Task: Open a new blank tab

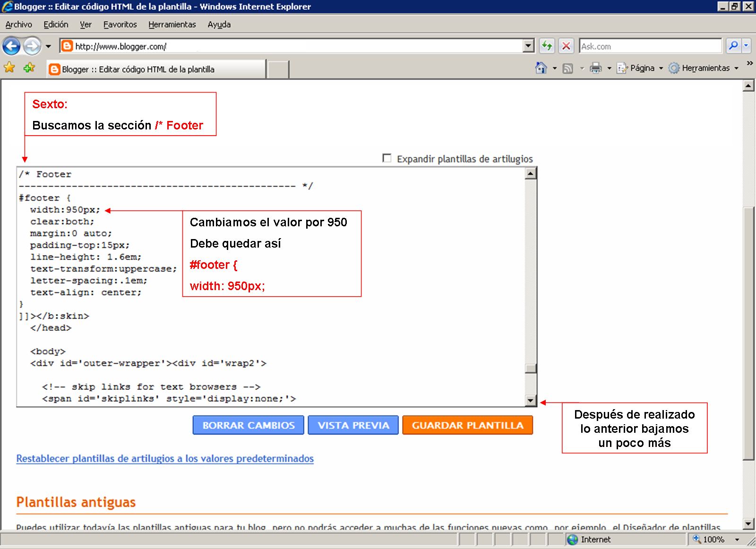Action: 278,69
